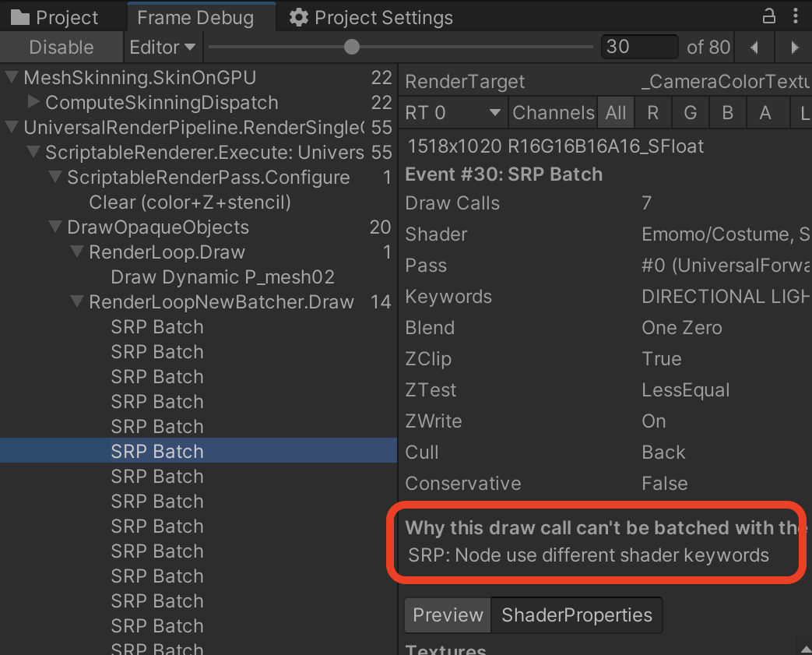
Task: Toggle the B channel button
Action: 728,112
